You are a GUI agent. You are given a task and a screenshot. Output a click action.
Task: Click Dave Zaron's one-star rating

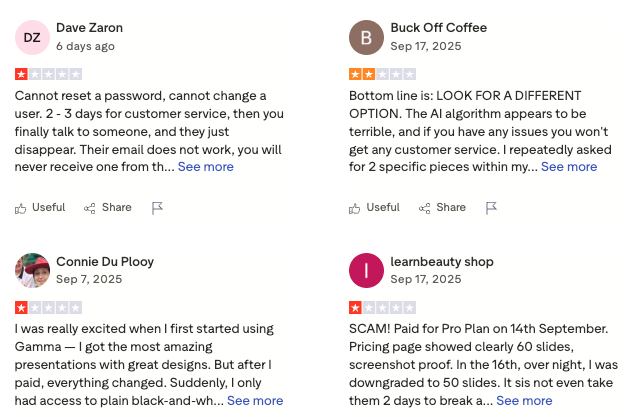click(x=48, y=74)
